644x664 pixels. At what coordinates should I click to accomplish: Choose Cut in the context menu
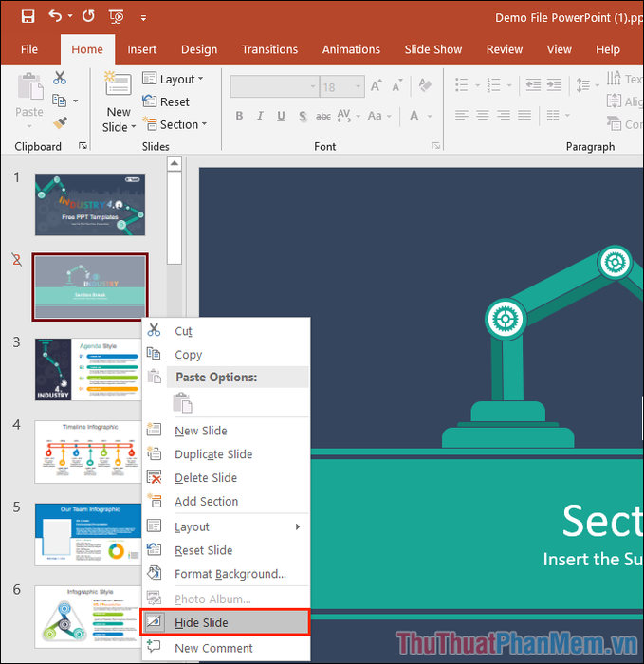(226, 331)
